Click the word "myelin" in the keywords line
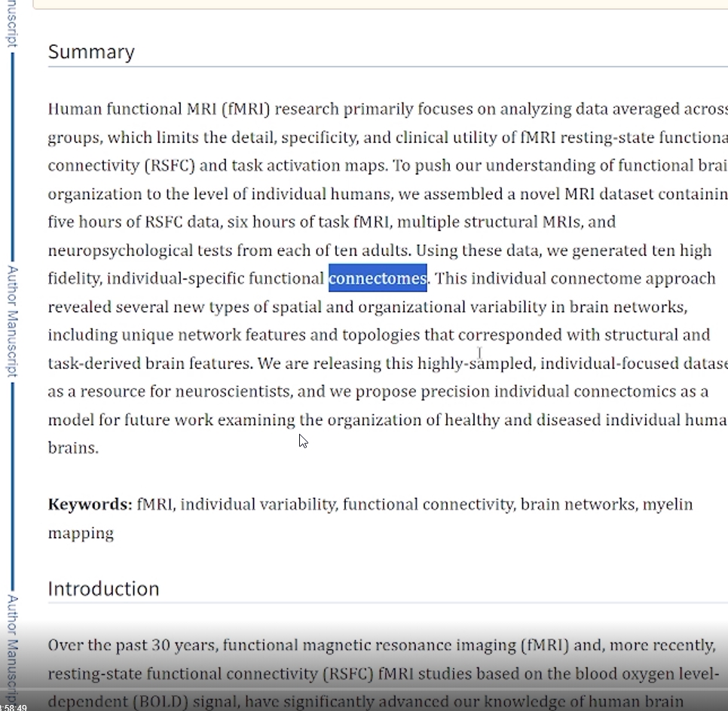 pyautogui.click(x=667, y=505)
